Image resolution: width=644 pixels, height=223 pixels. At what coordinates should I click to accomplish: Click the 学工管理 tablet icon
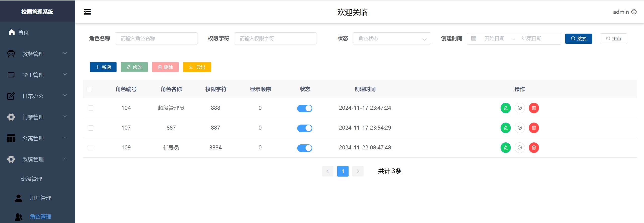(11, 75)
